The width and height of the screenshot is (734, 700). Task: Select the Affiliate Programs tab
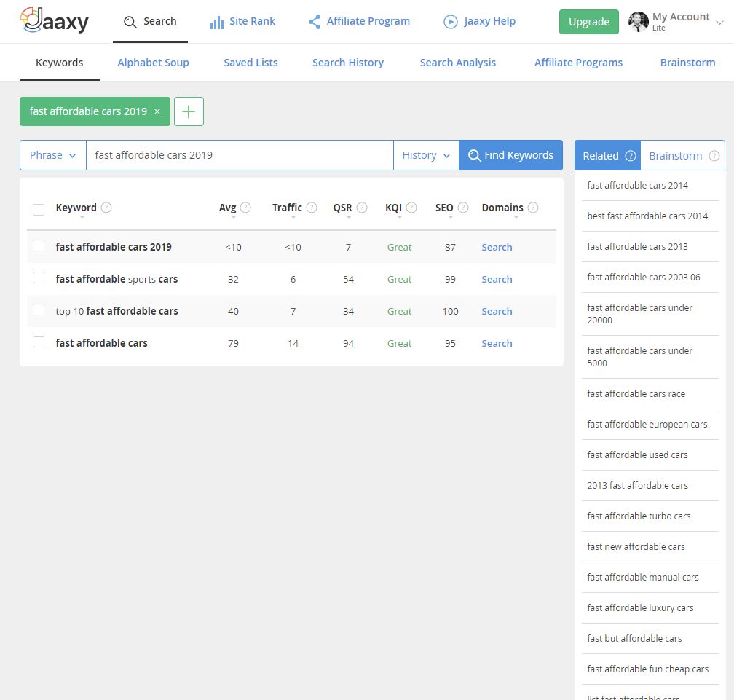(x=578, y=63)
